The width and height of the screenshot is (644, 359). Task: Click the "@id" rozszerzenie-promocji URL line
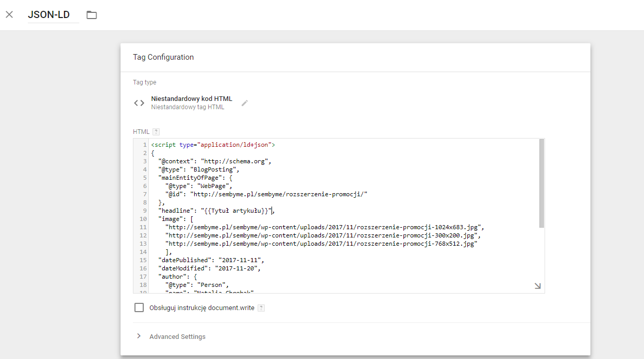[266, 194]
